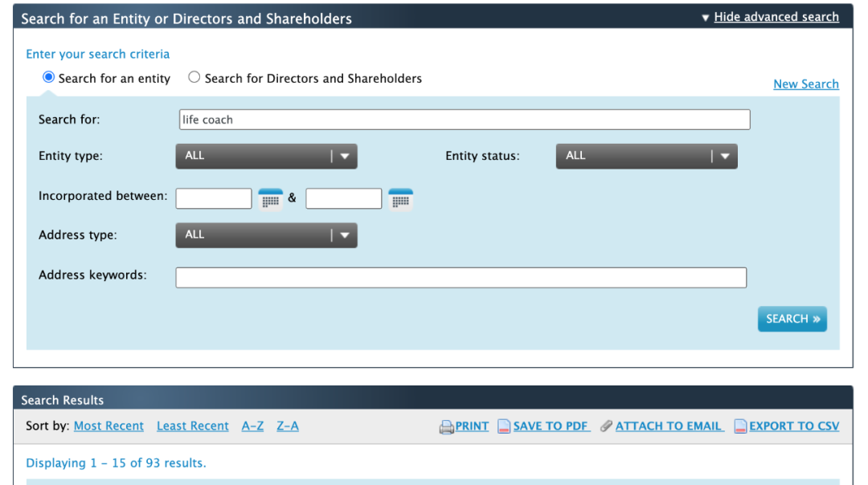
Task: Focus the Search for text field
Action: tap(465, 120)
